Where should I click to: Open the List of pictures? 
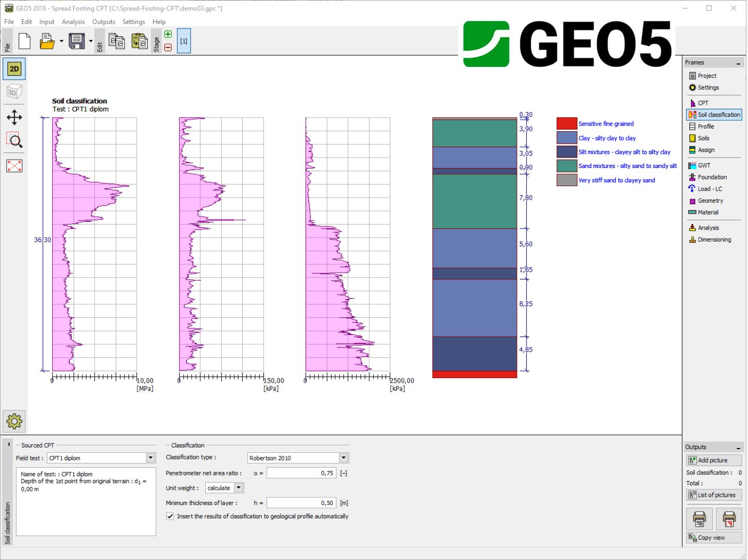point(714,495)
